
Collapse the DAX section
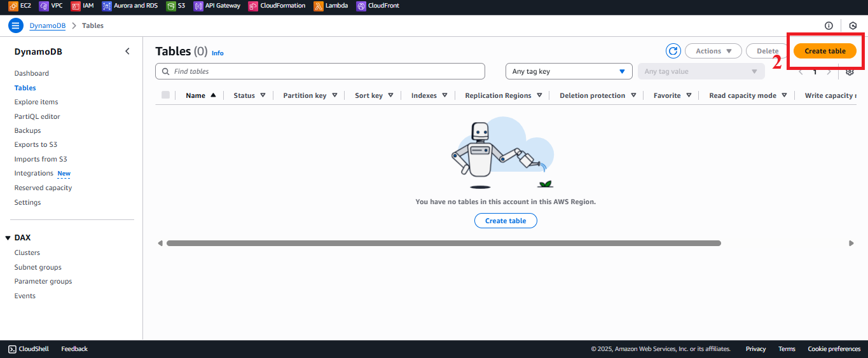(8, 238)
